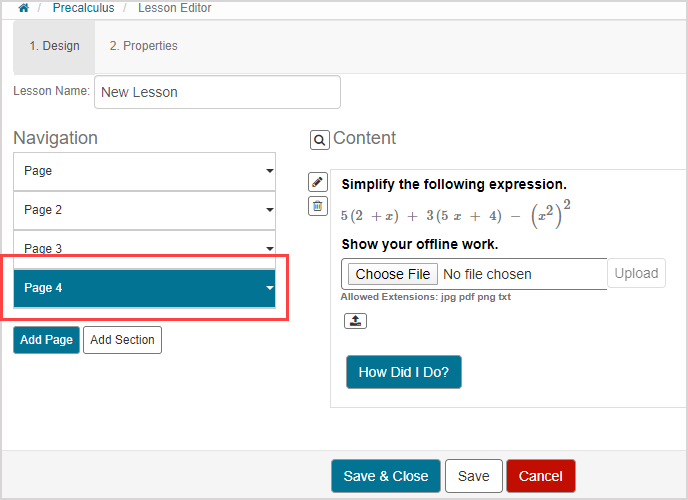688x500 pixels.
Task: Click Save & Close
Action: click(385, 476)
